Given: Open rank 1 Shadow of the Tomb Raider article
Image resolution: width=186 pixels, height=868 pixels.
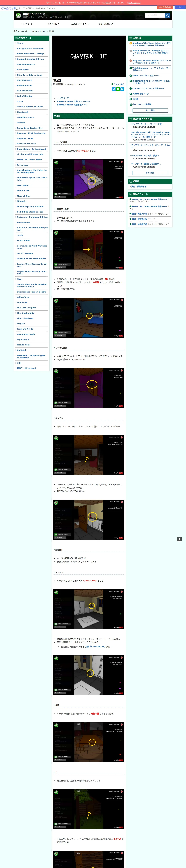Looking at the screenshot, I should (x=151, y=44).
